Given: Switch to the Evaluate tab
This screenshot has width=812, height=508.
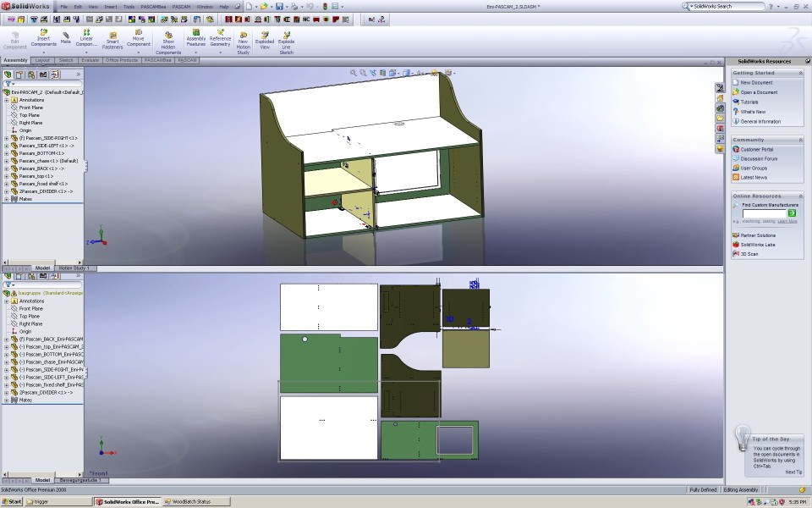Looking at the screenshot, I should (91, 60).
